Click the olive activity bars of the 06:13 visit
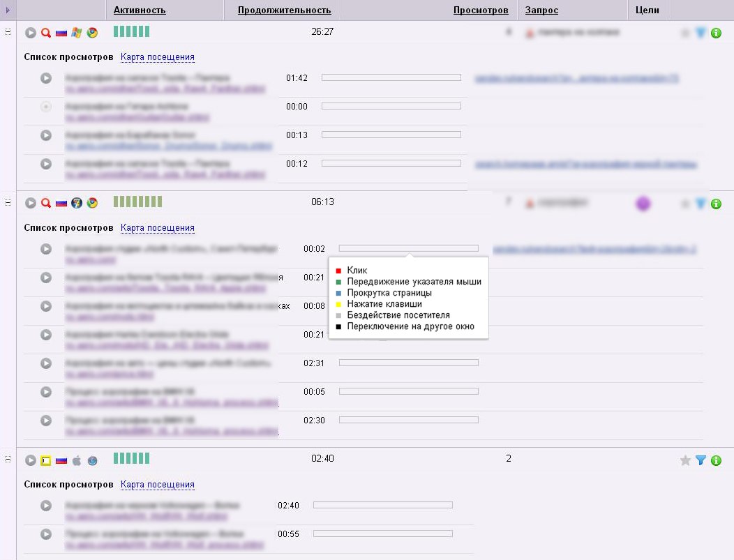 (137, 202)
